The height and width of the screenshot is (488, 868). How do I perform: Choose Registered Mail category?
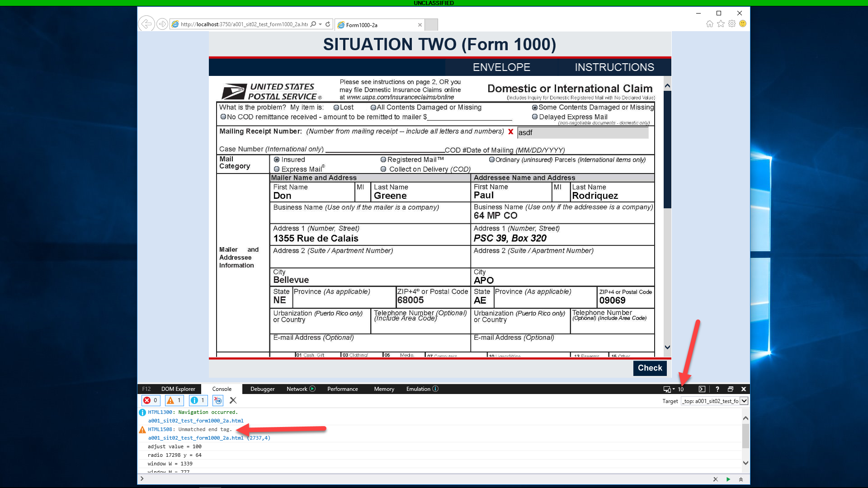point(383,160)
